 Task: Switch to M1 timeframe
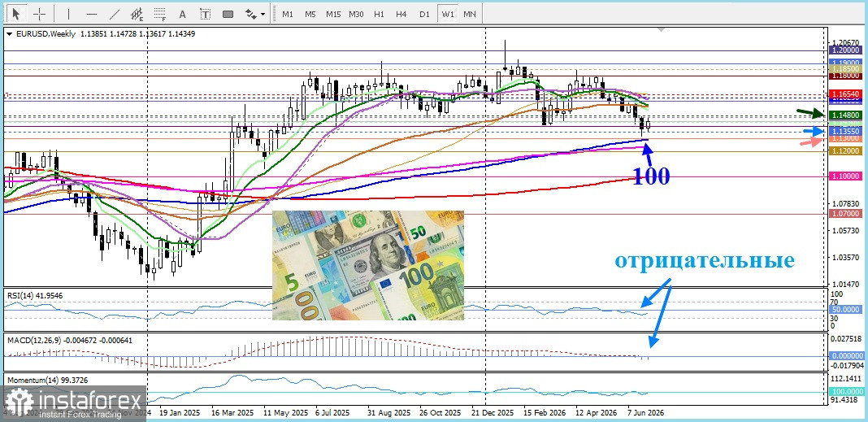pyautogui.click(x=288, y=14)
